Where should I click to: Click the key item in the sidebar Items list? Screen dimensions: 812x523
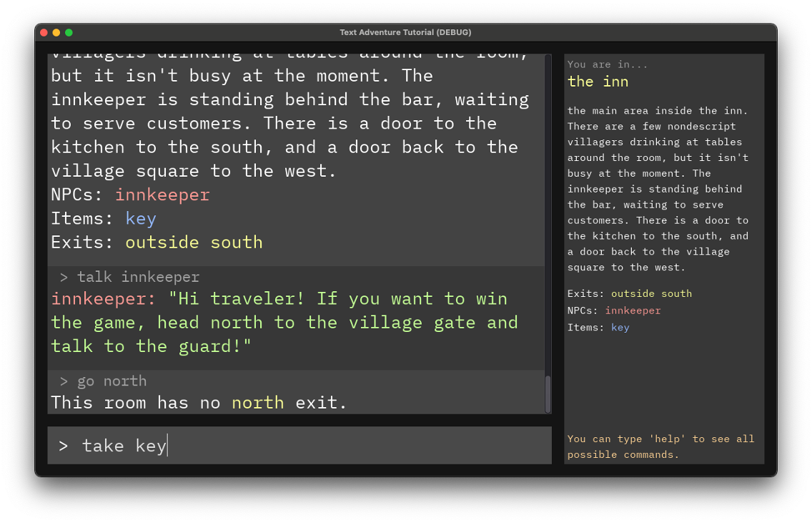pos(620,327)
